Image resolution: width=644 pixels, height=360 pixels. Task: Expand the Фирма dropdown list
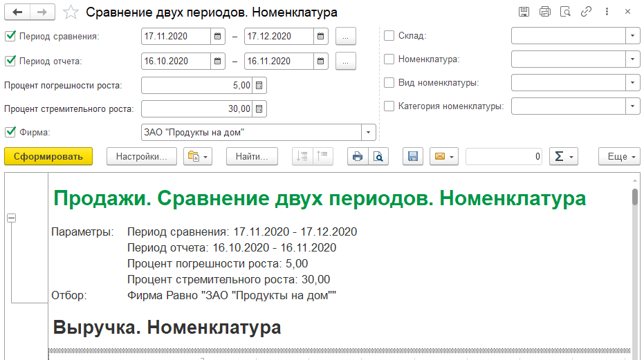369,132
